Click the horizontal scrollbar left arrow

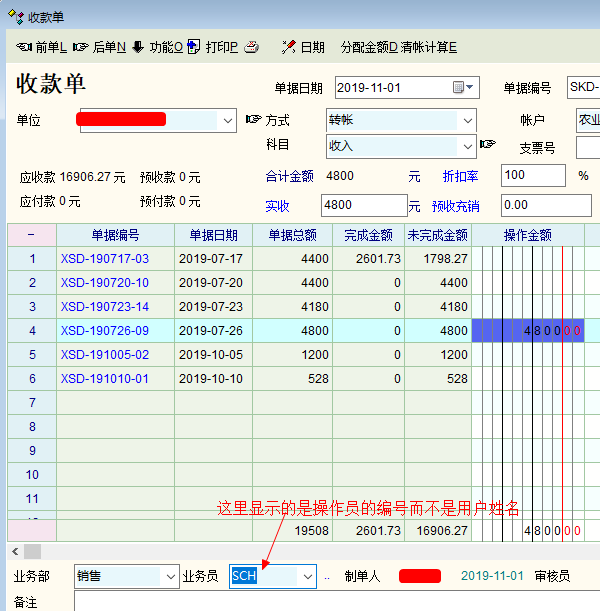pyautogui.click(x=14, y=551)
